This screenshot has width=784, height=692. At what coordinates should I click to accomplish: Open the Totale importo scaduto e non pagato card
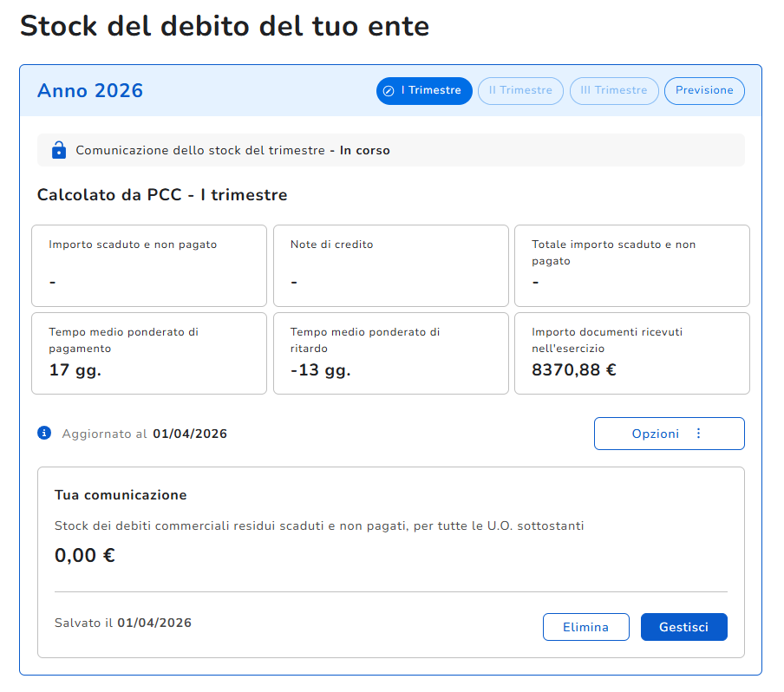(x=631, y=265)
